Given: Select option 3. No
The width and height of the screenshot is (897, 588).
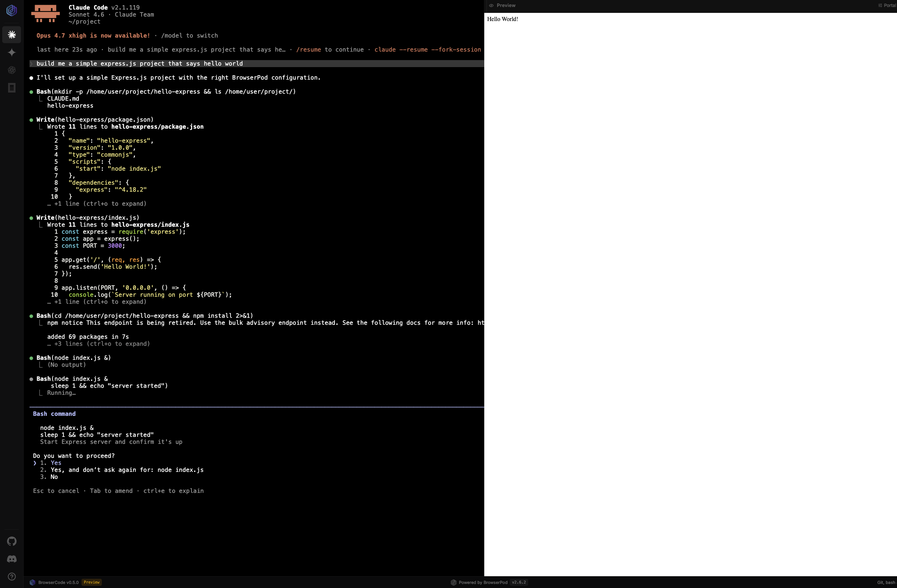Looking at the screenshot, I should (49, 477).
